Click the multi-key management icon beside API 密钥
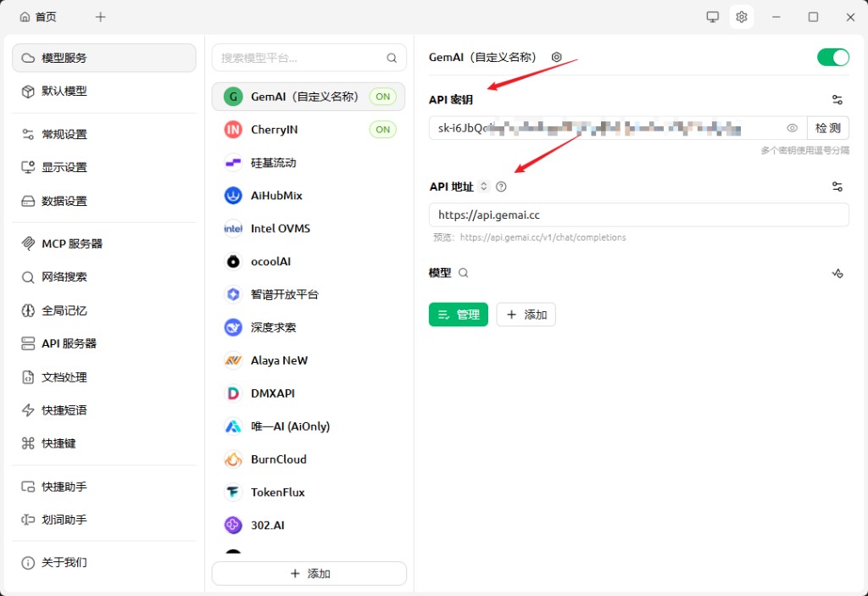 837,99
